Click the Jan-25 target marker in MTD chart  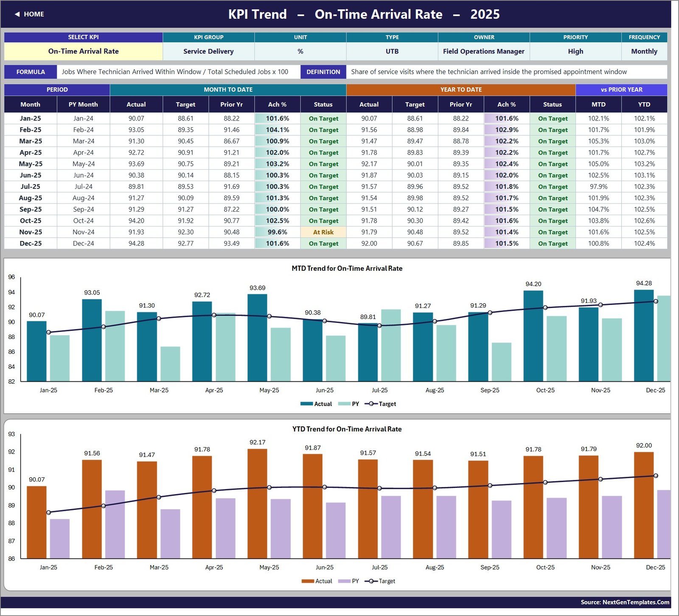pyautogui.click(x=48, y=333)
